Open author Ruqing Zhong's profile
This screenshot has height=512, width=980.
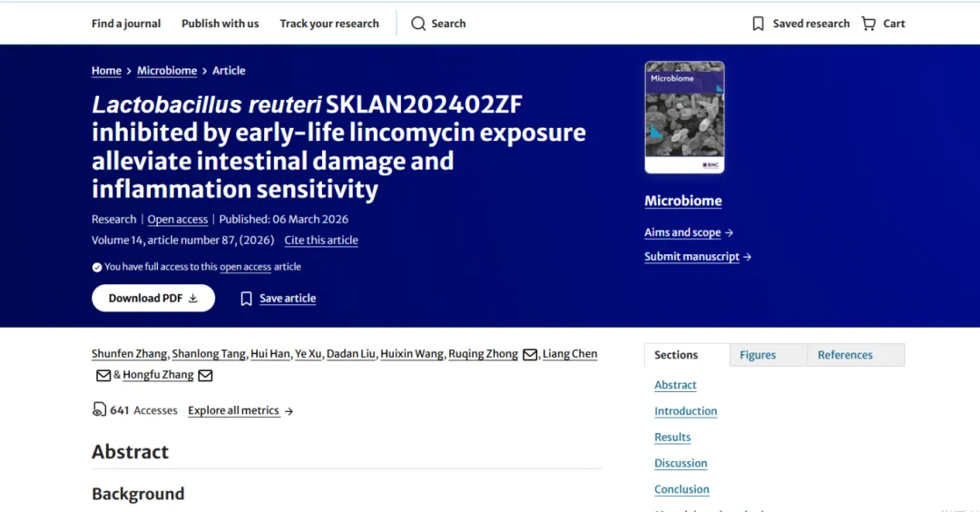point(483,354)
